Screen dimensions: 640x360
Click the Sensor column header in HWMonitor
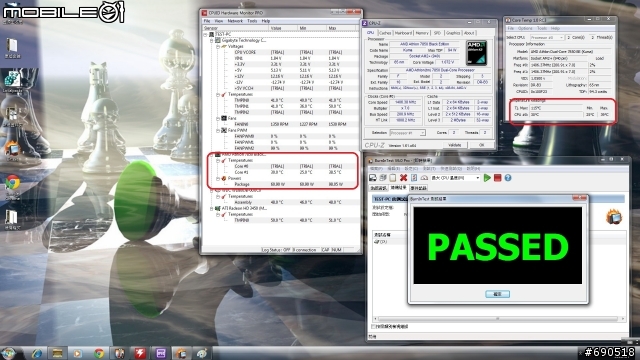[236, 28]
